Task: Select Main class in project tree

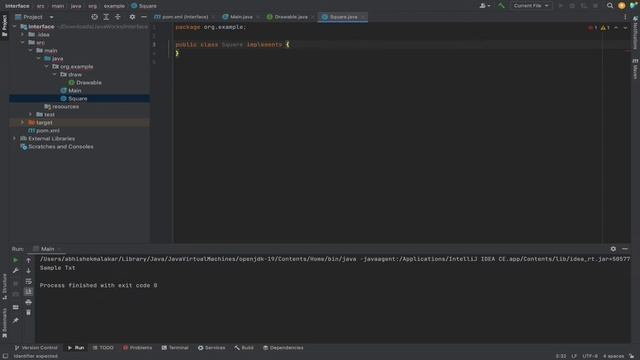Action: [x=71, y=91]
